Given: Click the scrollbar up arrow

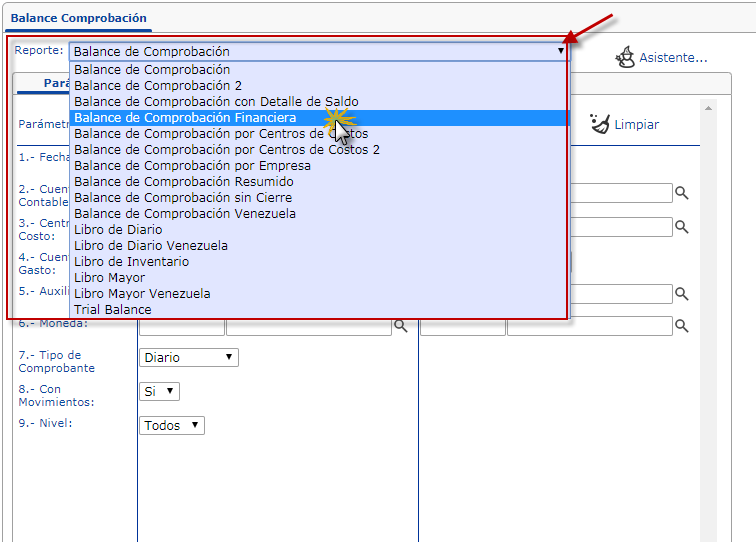Looking at the screenshot, I should coord(710,108).
